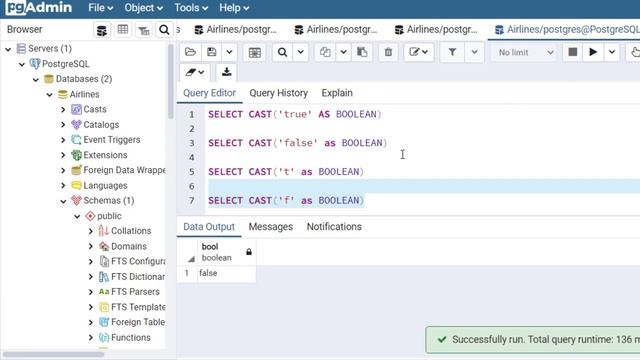640x360 pixels.
Task: Collapse the Airlines database node
Action: tap(49, 95)
